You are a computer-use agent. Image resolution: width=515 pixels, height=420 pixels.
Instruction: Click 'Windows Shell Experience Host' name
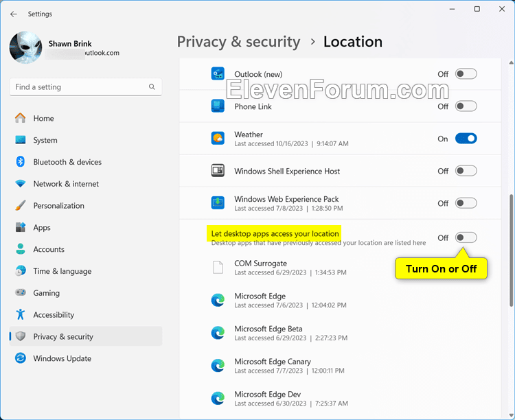coord(287,172)
